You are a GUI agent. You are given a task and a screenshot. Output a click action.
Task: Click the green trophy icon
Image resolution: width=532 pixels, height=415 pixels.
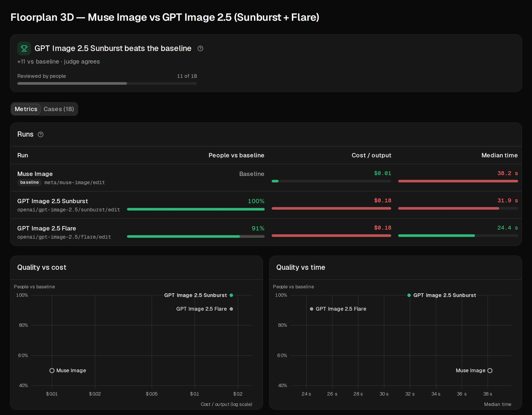pyautogui.click(x=24, y=48)
